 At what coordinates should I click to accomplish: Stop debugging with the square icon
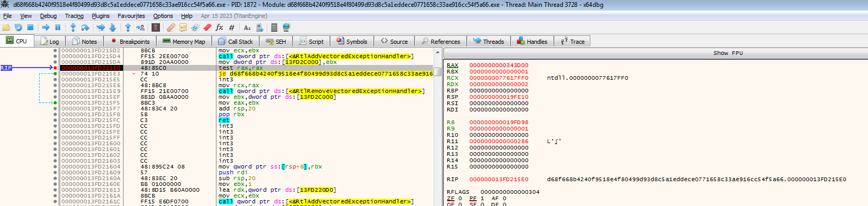point(30,27)
